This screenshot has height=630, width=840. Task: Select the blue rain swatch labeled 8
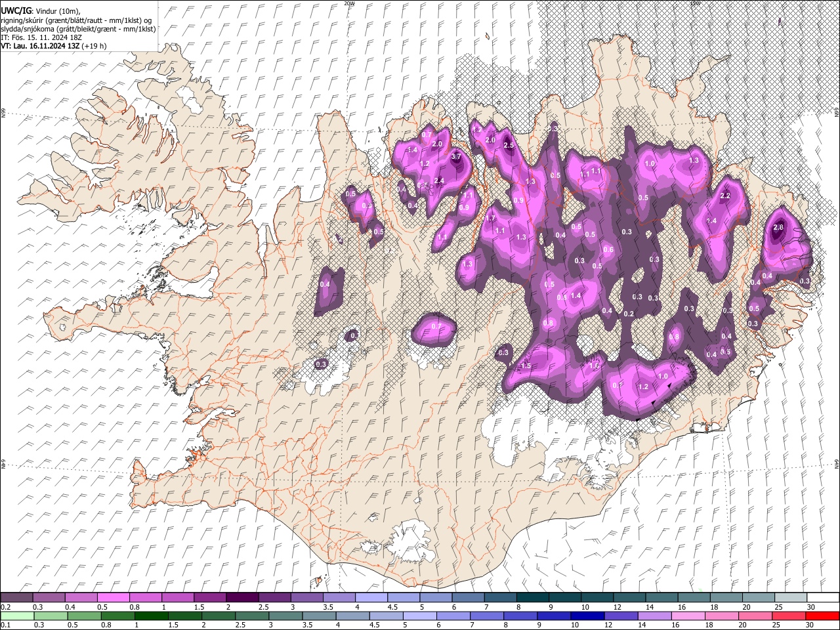520,616
